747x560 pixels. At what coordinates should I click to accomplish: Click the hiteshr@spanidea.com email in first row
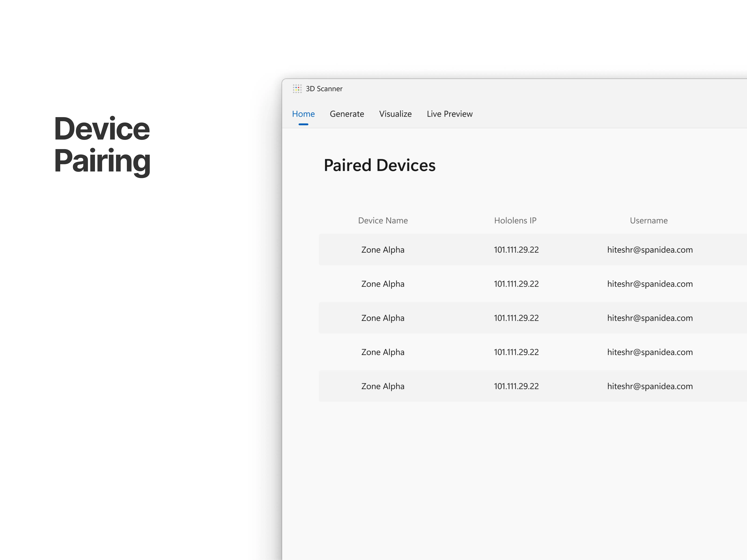pyautogui.click(x=650, y=250)
